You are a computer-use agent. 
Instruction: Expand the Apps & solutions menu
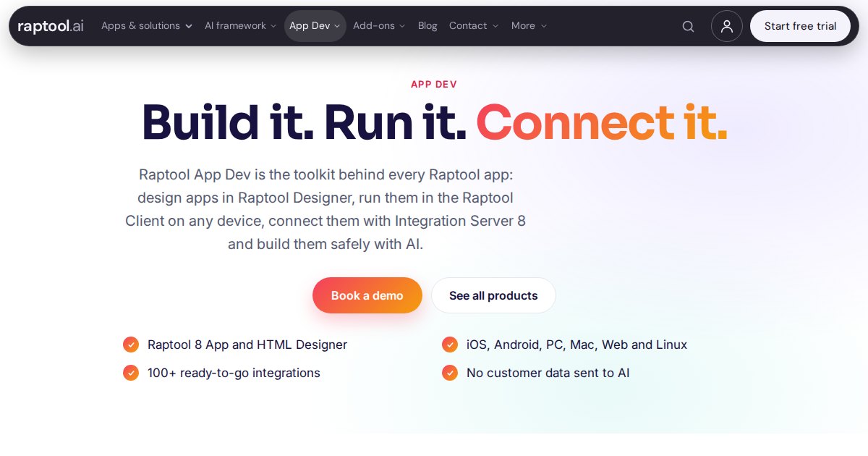[147, 26]
